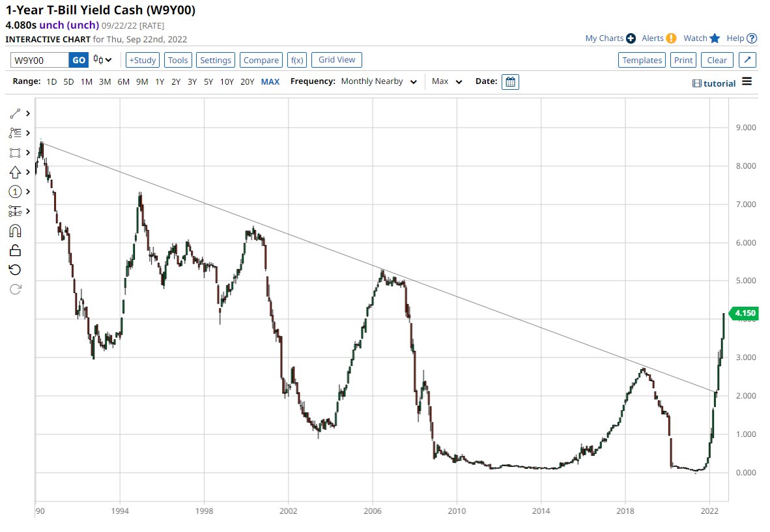Click the Alerts exclamation icon

pyautogui.click(x=671, y=38)
